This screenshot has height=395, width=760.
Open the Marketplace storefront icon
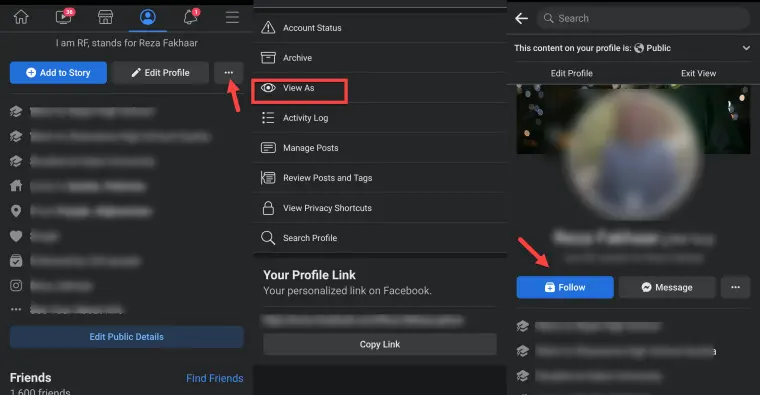[105, 17]
